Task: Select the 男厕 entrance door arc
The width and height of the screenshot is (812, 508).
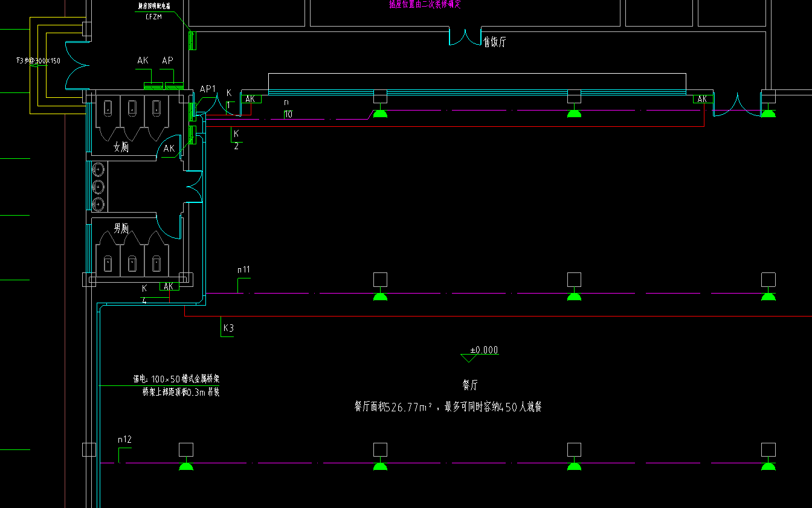Action: pyautogui.click(x=170, y=227)
